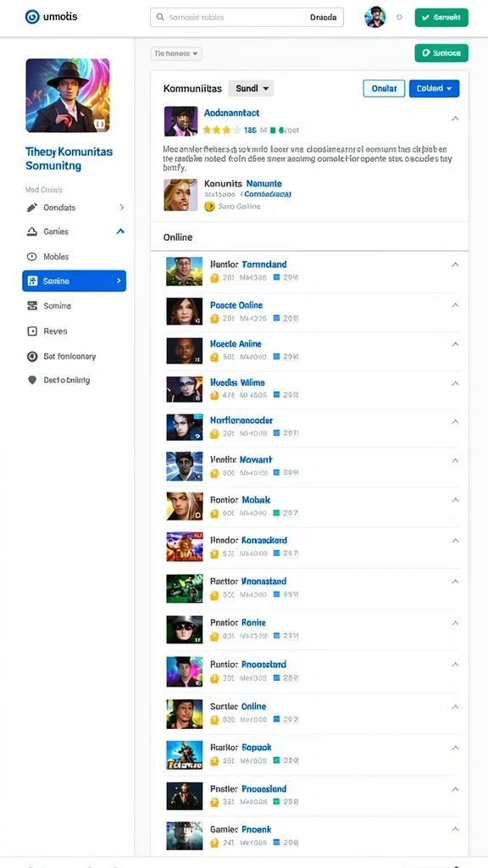Click the Sumtlec Online coin icon
The image size is (488, 868).
(x=214, y=721)
